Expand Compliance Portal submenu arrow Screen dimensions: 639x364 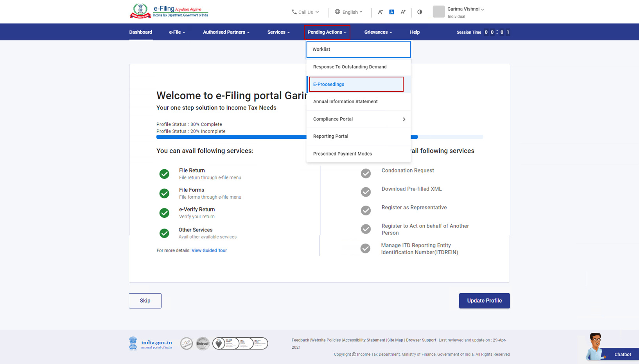(404, 119)
